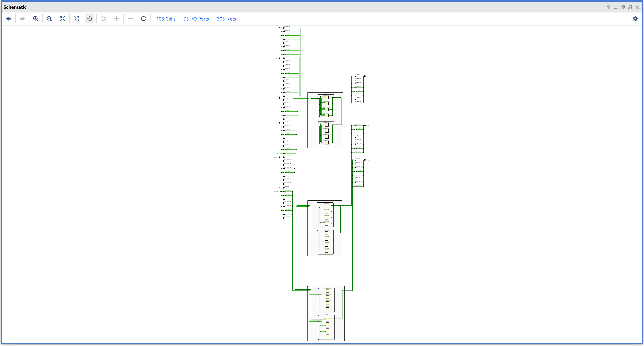Click the Regenerate Schematic refresh icon

(143, 19)
